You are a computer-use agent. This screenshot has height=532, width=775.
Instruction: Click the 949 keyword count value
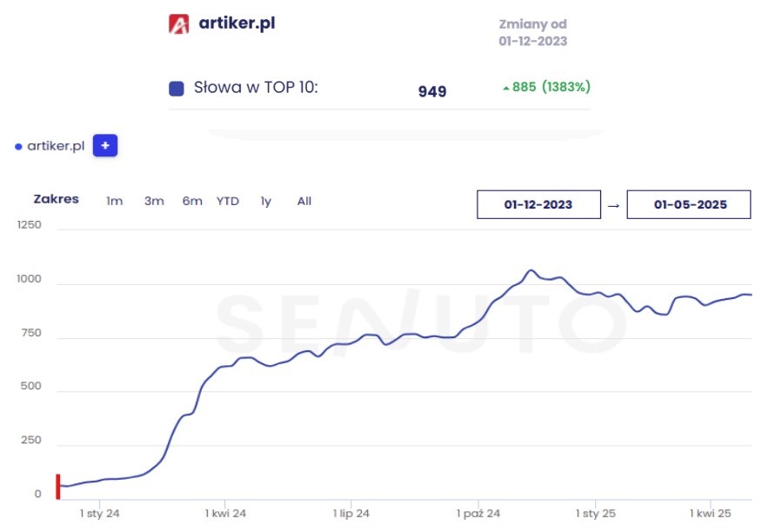[432, 91]
